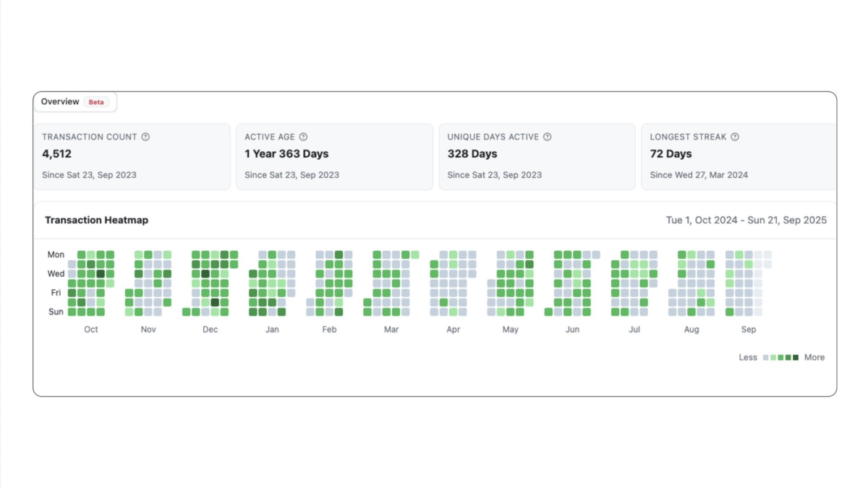Click the Less legend label
Image resolution: width=868 pixels, height=488 pixels.
pos(748,357)
